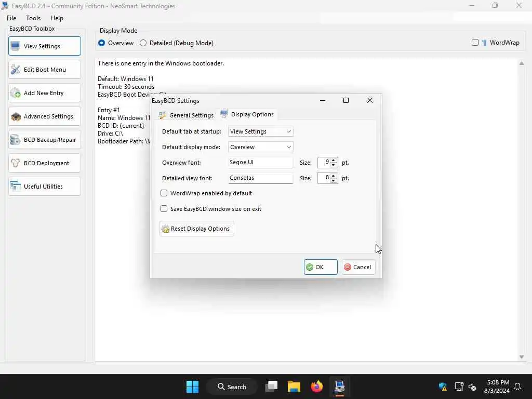Click the Display Options monitor icon
Image resolution: width=532 pixels, height=399 pixels.
coord(224,114)
